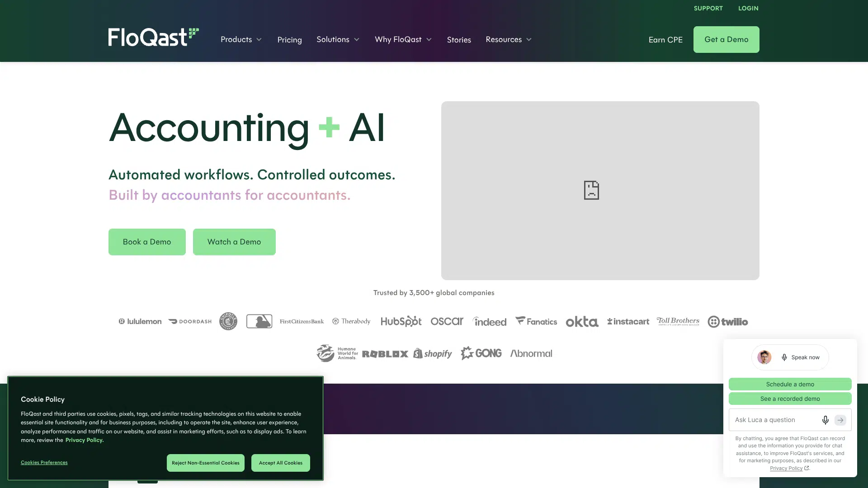The width and height of the screenshot is (868, 488).
Task: Click "Built by accountants for accountants." text
Action: click(x=230, y=195)
